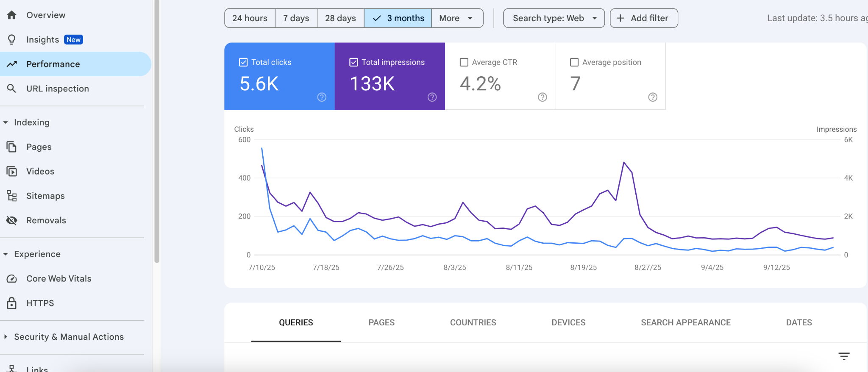Click the Overview home icon
This screenshot has height=372, width=868.
click(12, 15)
